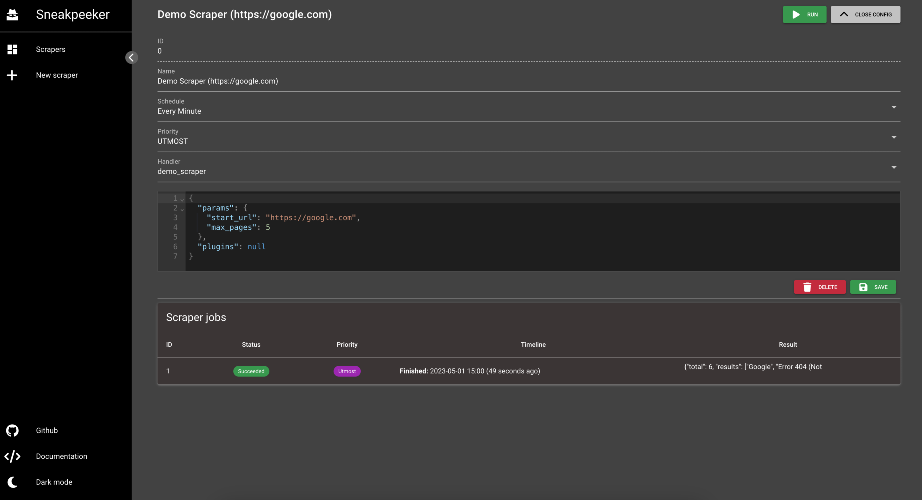Click job ID 1 cell
This screenshot has width=922, height=500.
tap(168, 371)
